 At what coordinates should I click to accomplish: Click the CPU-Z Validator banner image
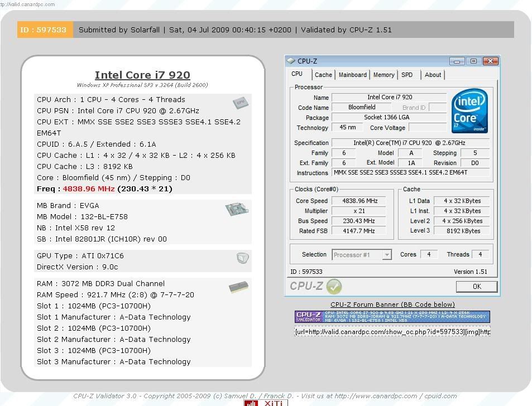click(392, 317)
